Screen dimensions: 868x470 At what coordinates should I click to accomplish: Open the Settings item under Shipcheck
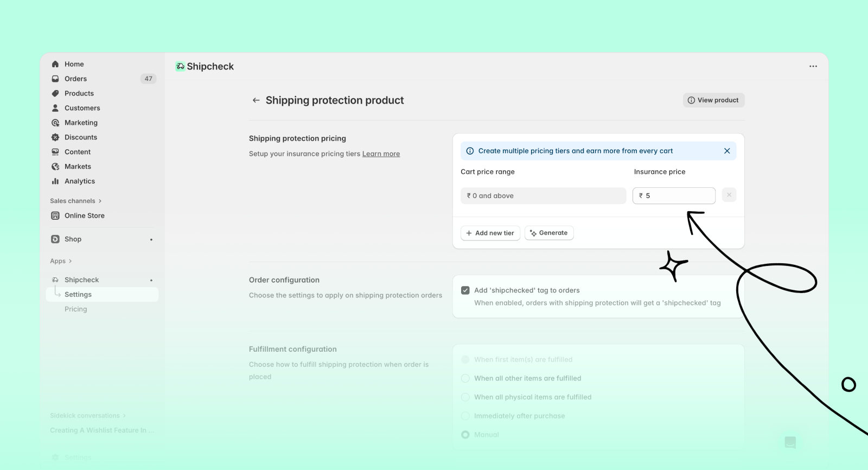(x=78, y=294)
